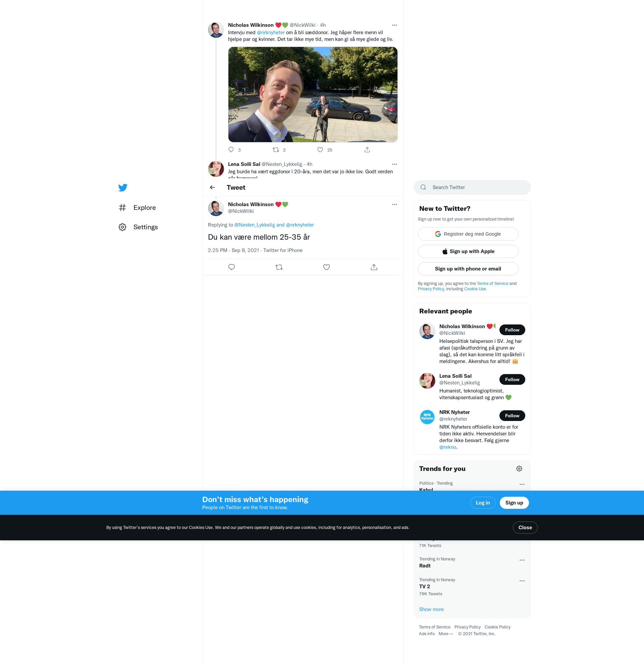The image size is (644, 664).
Task: Open more options for the Rødt trend
Action: click(522, 560)
